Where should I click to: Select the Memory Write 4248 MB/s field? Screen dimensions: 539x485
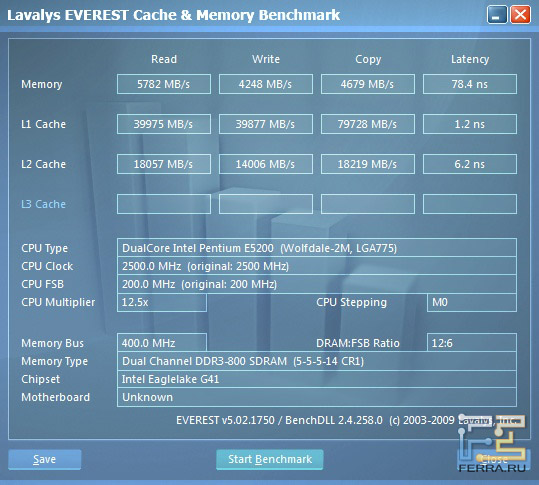(x=266, y=84)
